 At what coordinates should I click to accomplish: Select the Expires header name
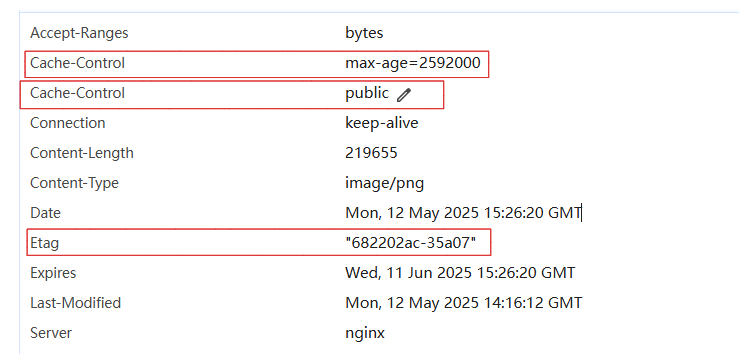[x=53, y=273]
